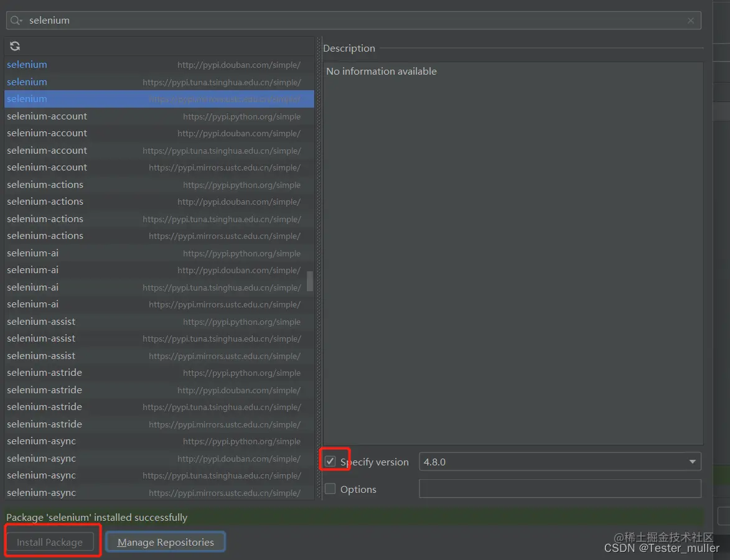Click the Options text input field

coord(560,489)
